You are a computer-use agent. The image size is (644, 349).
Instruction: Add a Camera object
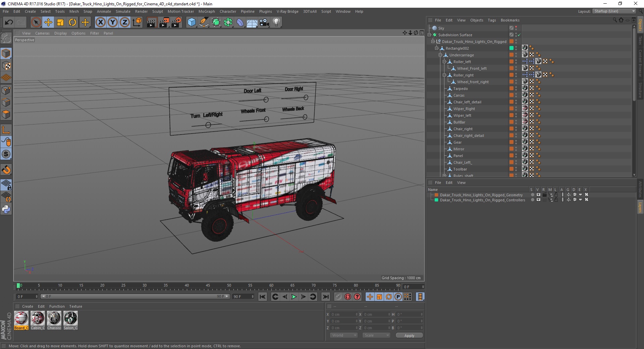click(x=264, y=22)
